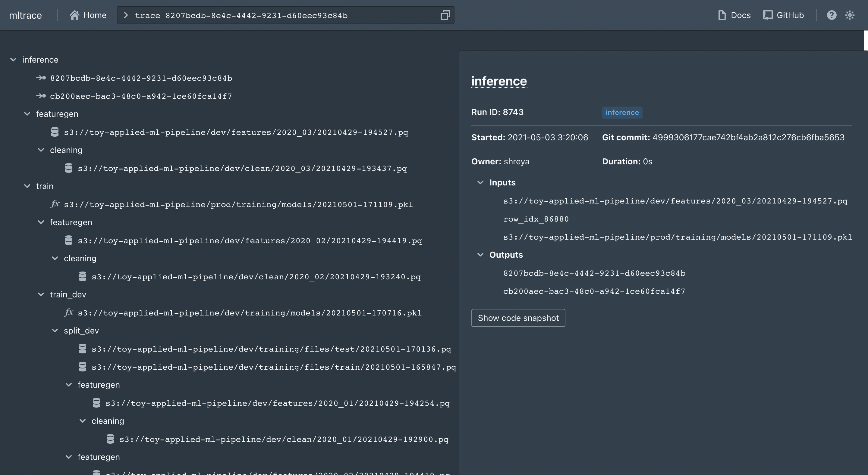
Task: Click the database icon beside features/2020_03 file
Action: click(55, 132)
